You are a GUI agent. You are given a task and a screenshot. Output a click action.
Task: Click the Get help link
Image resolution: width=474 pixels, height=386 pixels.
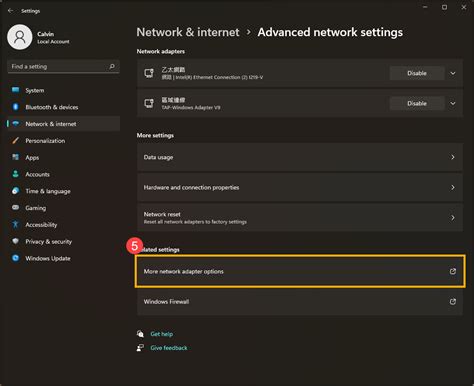(162, 334)
